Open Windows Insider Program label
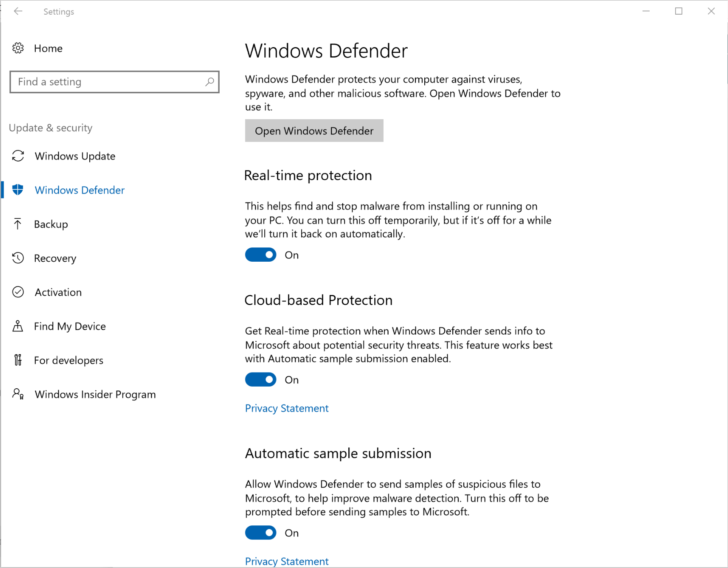Image resolution: width=728 pixels, height=568 pixels. 95,394
